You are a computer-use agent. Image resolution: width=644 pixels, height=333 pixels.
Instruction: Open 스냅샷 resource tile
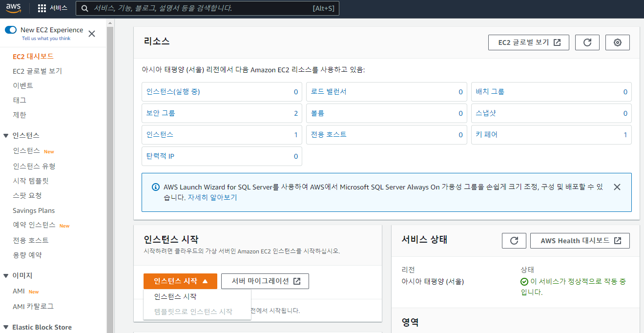pos(551,113)
